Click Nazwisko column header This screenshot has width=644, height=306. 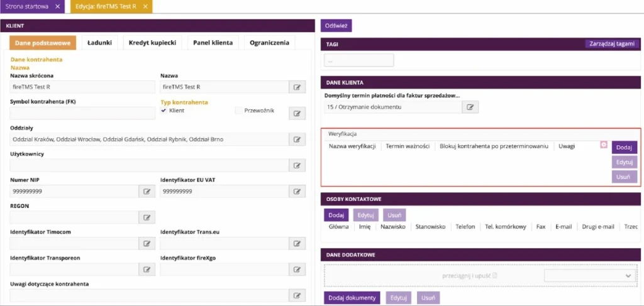pyautogui.click(x=393, y=226)
